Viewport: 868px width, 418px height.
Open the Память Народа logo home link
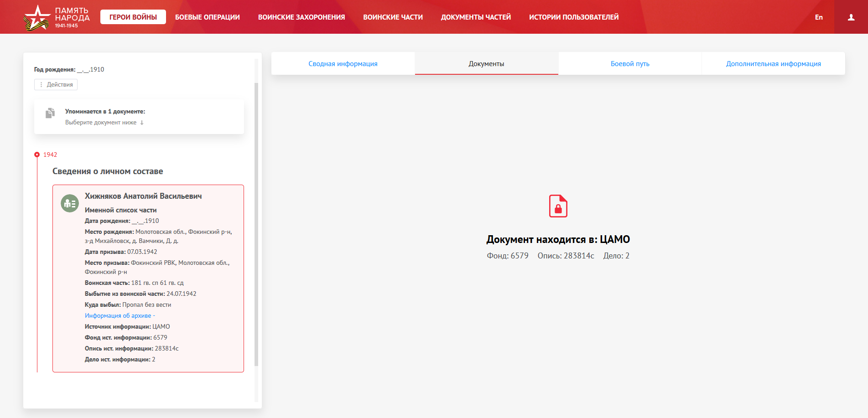pos(57,17)
